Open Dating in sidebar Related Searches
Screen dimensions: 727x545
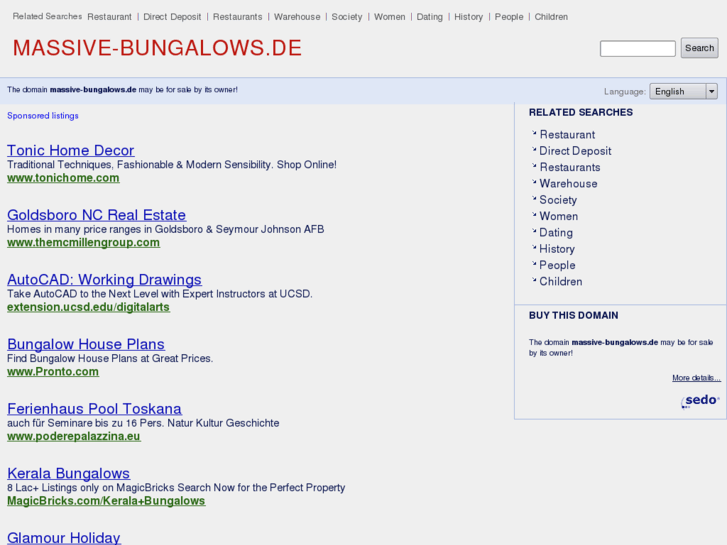click(555, 232)
